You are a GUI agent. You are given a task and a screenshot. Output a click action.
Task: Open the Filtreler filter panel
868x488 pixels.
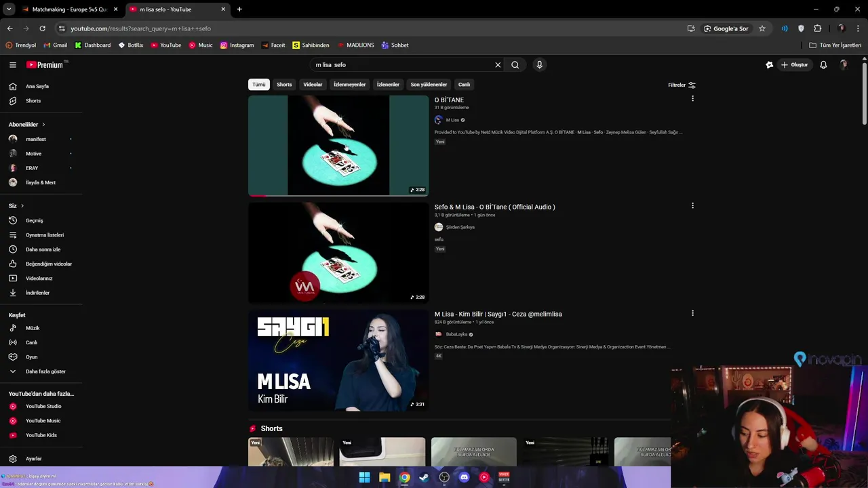(682, 85)
